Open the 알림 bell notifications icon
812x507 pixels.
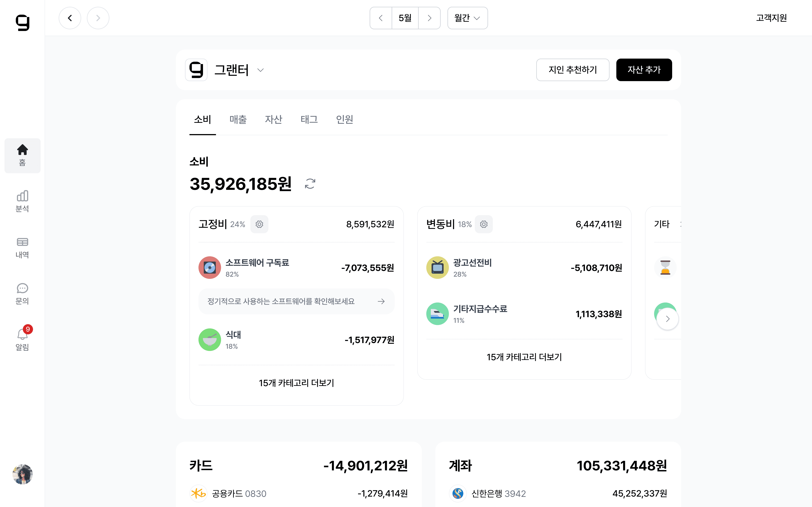(x=22, y=339)
